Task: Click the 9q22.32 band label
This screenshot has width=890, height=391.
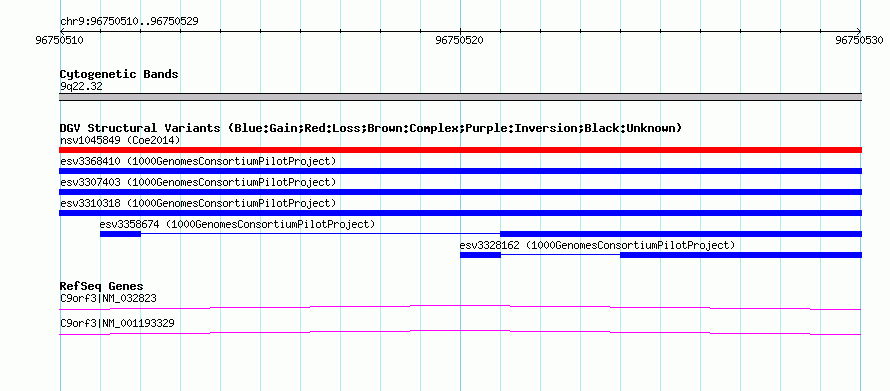Action: coord(81,87)
